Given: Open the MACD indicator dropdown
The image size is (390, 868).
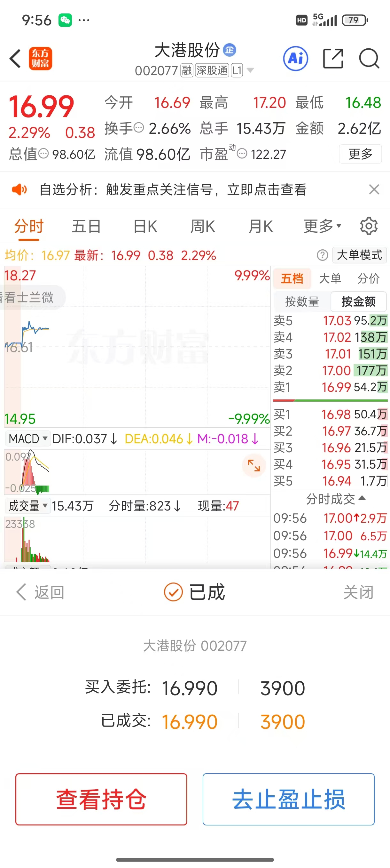Looking at the screenshot, I should (x=27, y=438).
